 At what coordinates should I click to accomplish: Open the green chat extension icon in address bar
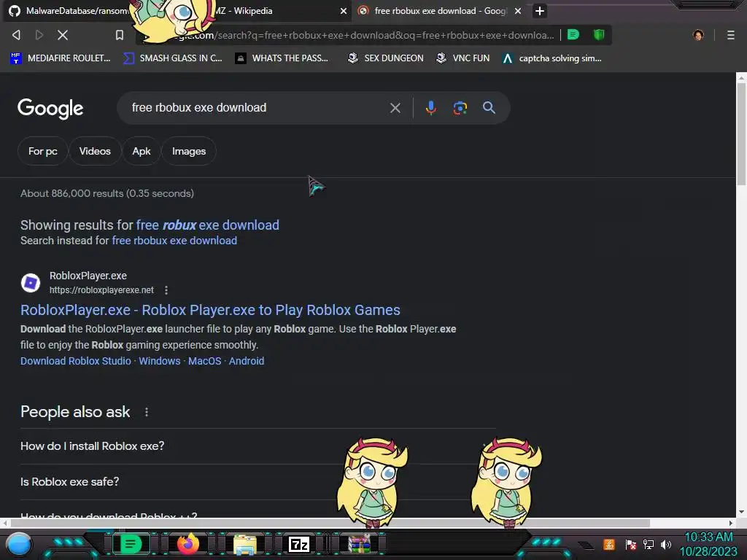pos(573,35)
